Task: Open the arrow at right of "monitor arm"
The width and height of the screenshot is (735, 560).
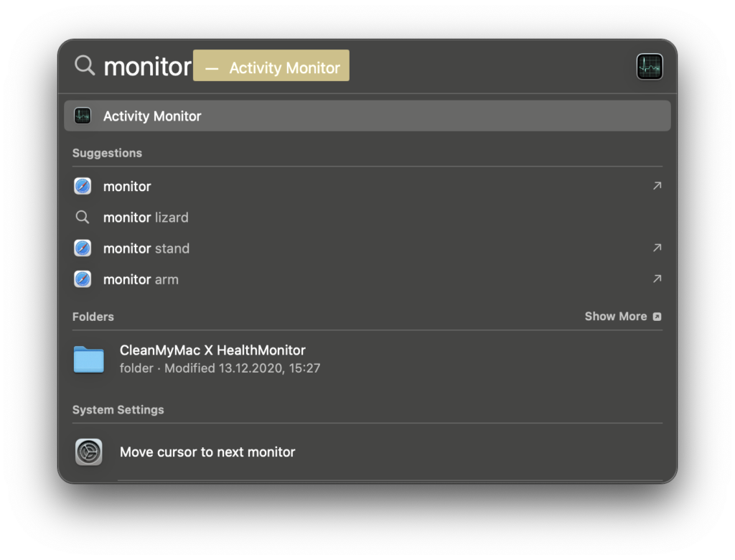Action: pos(656,279)
